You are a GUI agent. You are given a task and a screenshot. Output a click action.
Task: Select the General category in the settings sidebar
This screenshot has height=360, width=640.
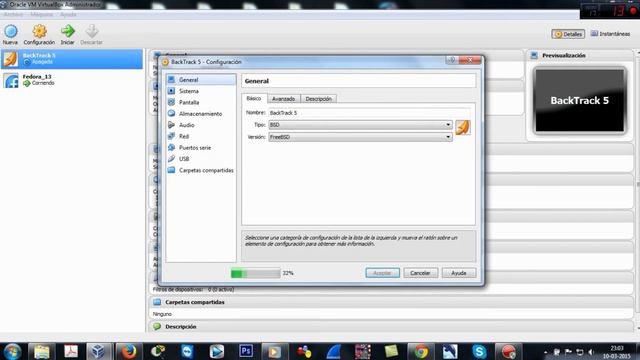click(x=201, y=80)
